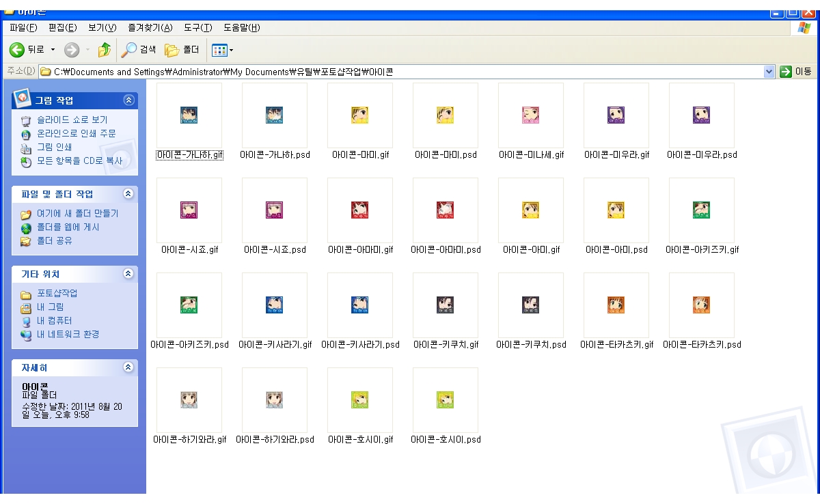
Task: Collapse the 파일 및 폴더 작업 panel
Action: 128,194
